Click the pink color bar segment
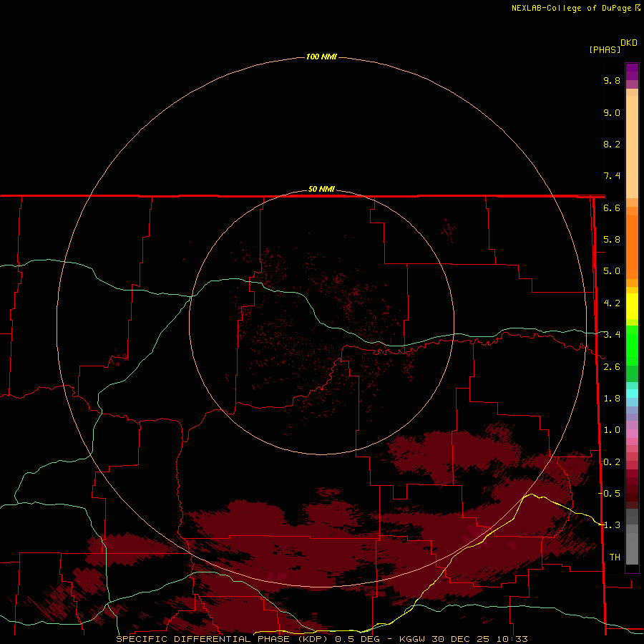 632,434
